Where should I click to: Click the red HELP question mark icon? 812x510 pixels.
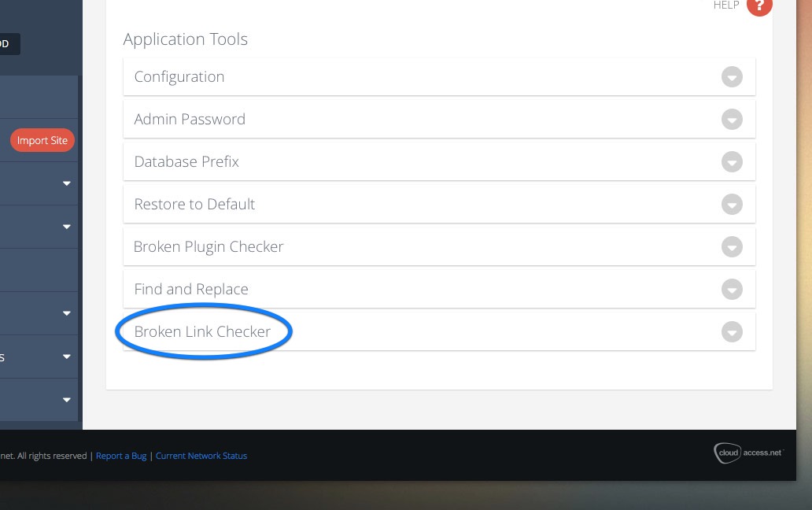tap(759, 6)
